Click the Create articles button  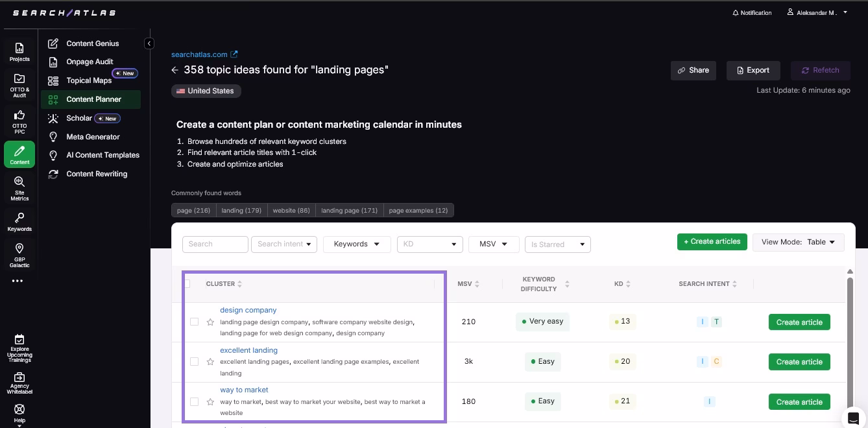point(712,242)
